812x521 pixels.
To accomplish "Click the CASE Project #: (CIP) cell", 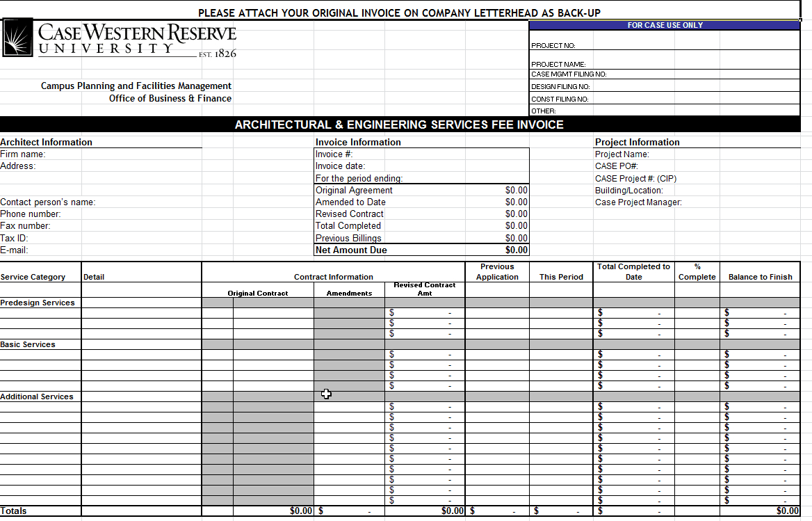I will (636, 179).
